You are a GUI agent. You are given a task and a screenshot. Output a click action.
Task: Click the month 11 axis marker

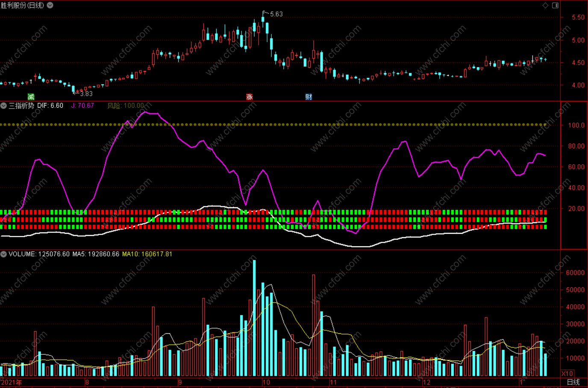333,382
